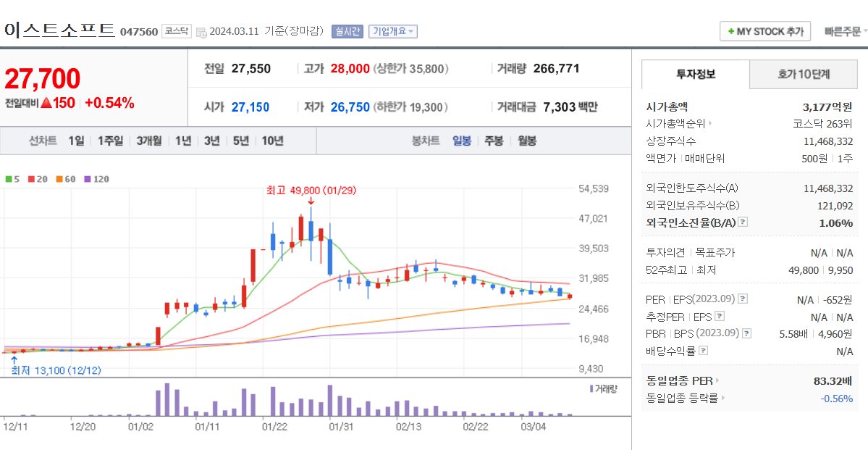Select the 1년 line chart period
Viewport: 868px width, 450px height.
pos(182,141)
